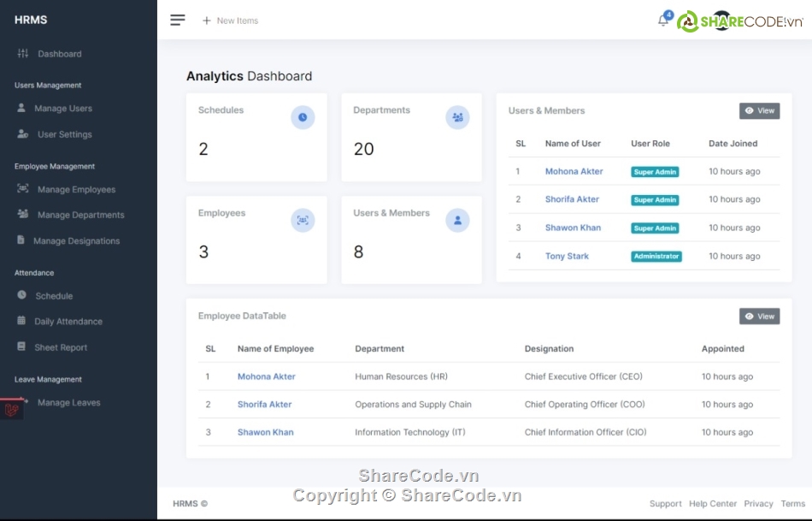Click the Employees card icon
Screen dimensions: 812x521
(x=303, y=221)
